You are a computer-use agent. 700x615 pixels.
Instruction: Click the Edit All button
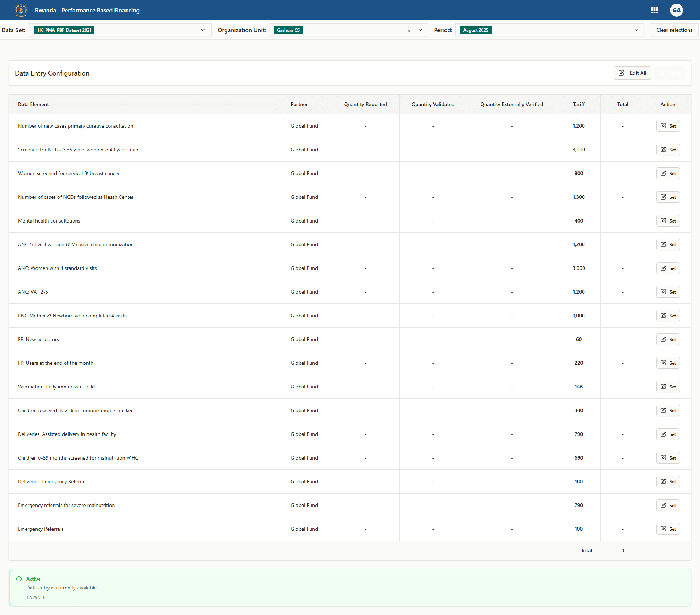632,73
